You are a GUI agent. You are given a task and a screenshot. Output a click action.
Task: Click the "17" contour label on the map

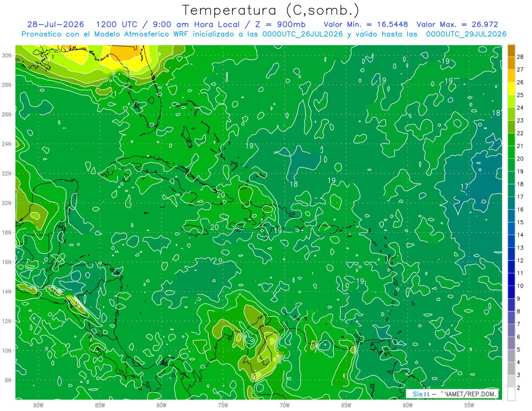pyautogui.click(x=465, y=186)
